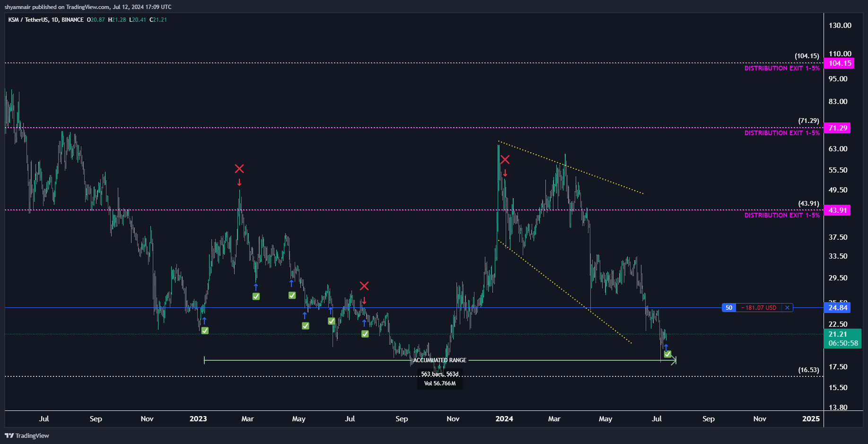Select the red X marker above the February 2023 spike

tap(239, 169)
